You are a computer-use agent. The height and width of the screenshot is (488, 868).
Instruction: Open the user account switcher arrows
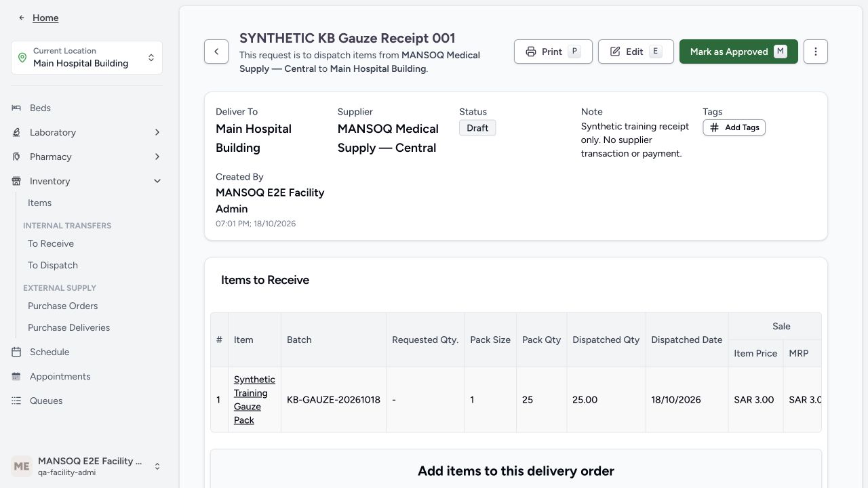[157, 466]
